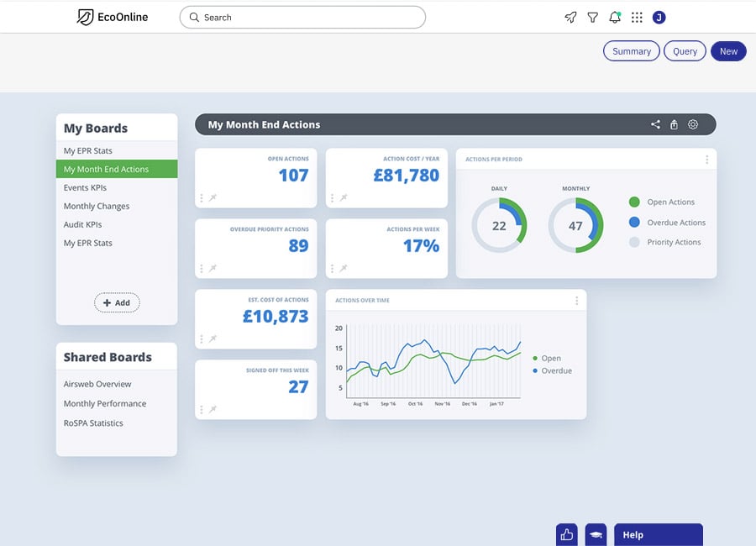Toggle Overdue Actions legend item
756x546 pixels.
click(667, 223)
